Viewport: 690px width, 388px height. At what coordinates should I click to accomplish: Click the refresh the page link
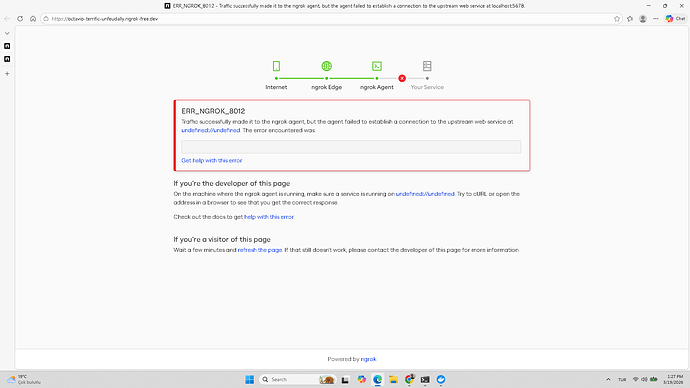[x=260, y=250]
